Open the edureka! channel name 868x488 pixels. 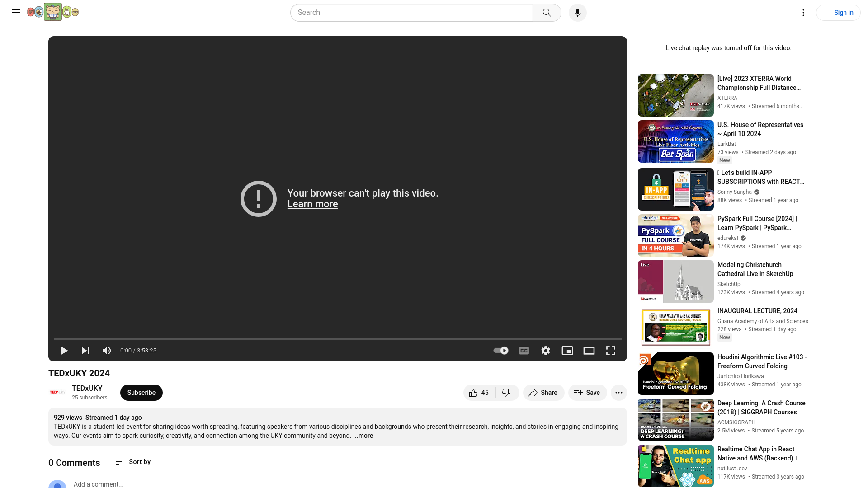727,238
